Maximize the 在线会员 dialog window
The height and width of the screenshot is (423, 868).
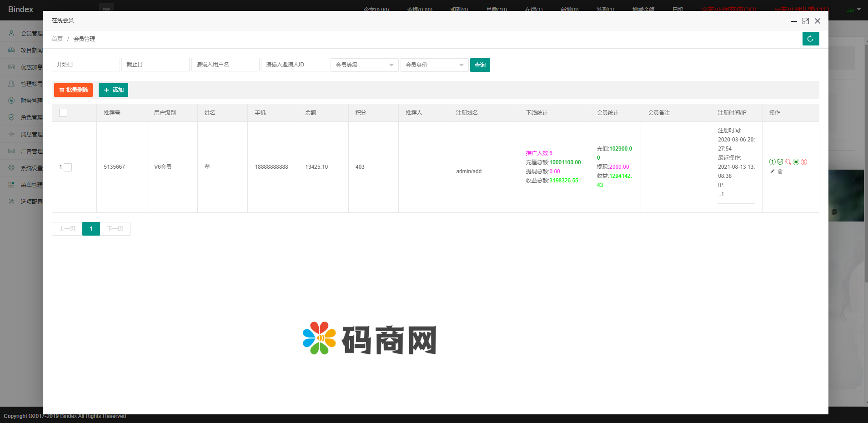click(x=805, y=21)
